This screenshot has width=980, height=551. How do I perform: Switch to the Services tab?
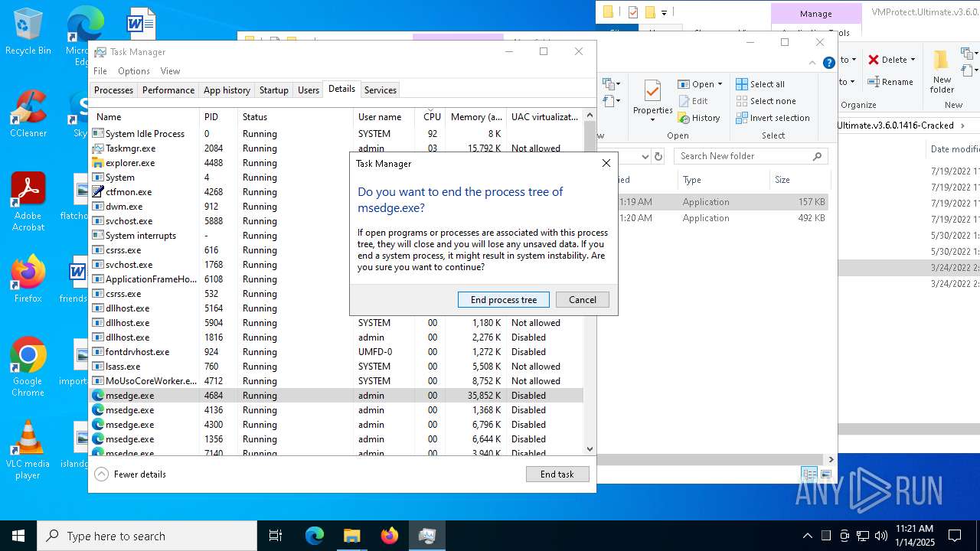click(x=381, y=90)
